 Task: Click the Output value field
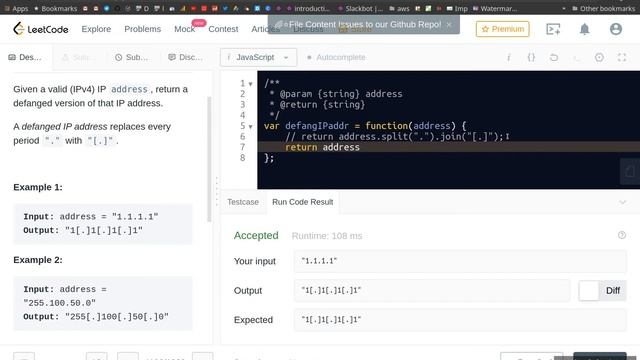[432, 291]
